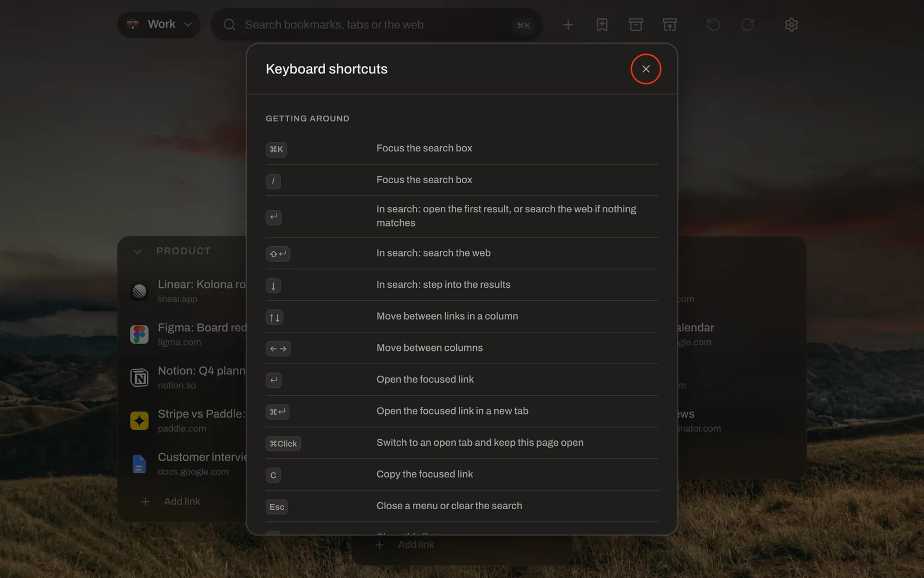Click the up-down arrows key badge
Viewport: 924px width, 578px height.
pyautogui.click(x=274, y=317)
